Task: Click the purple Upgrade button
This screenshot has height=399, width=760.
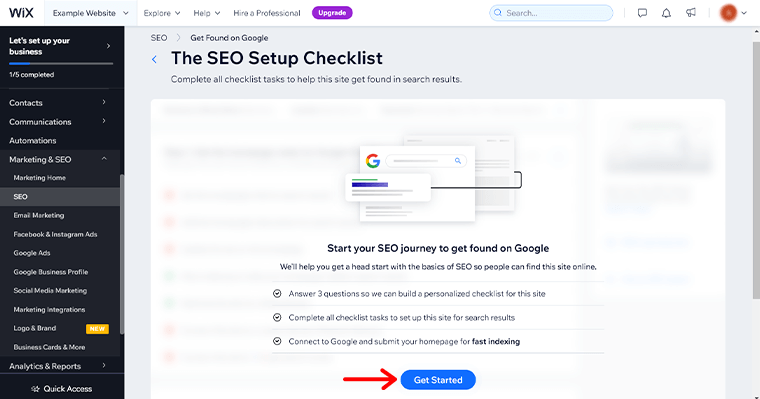Action: 332,13
